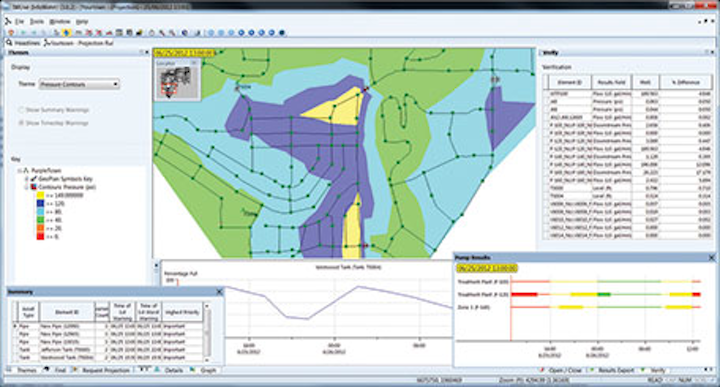Image resolution: width=720 pixels, height=387 pixels.
Task: Select the Show Summary Warnings radio button
Action: coord(21,110)
